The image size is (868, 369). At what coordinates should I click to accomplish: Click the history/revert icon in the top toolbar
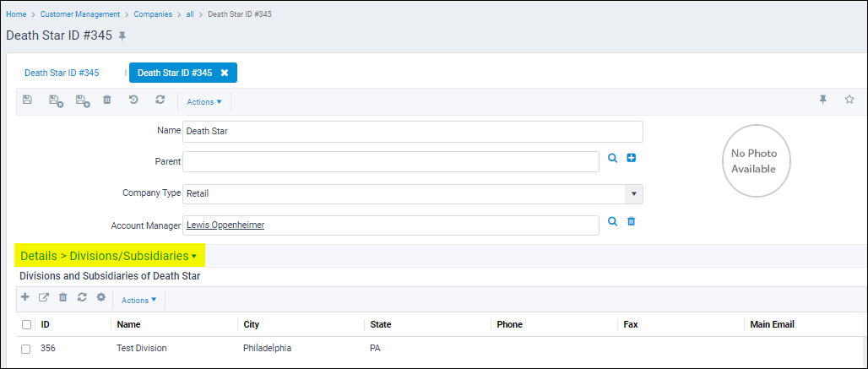(x=133, y=100)
